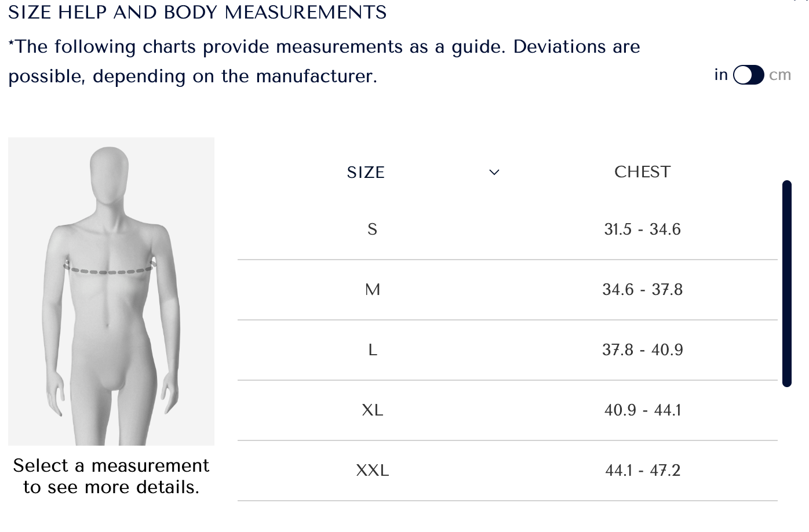Click chest value 37.8 - 40.9
The height and width of the screenshot is (532, 809).
tap(642, 350)
